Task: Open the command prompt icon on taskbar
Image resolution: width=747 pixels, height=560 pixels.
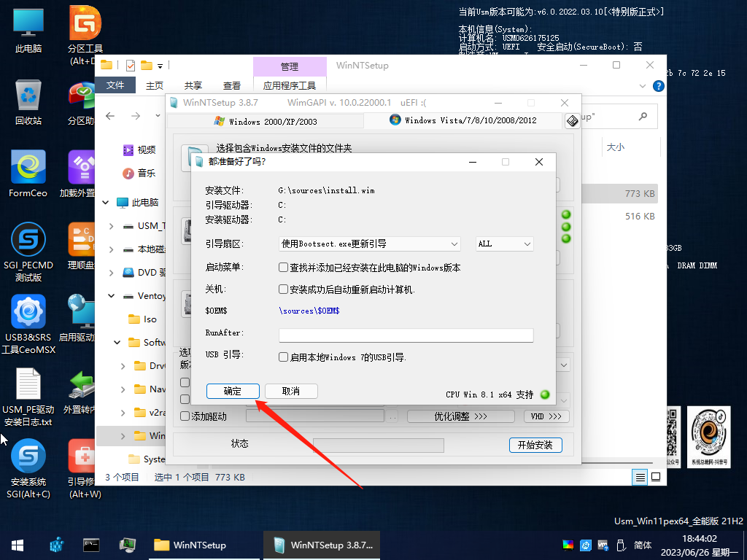Action: click(x=91, y=545)
